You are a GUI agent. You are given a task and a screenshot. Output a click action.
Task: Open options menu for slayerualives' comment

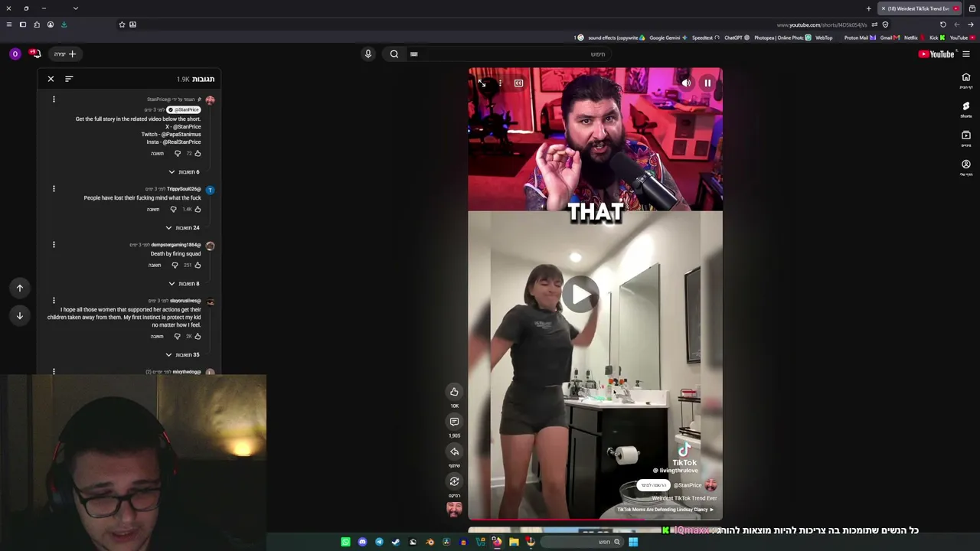pos(54,301)
